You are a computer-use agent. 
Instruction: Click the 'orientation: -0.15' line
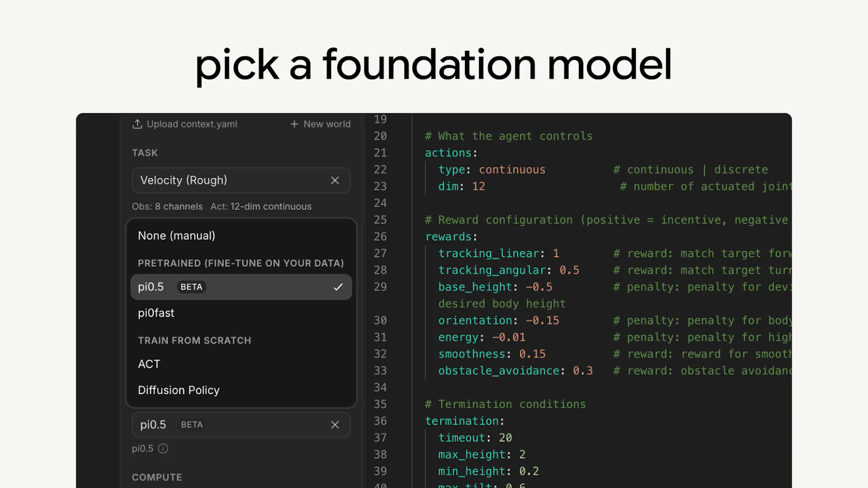[499, 320]
